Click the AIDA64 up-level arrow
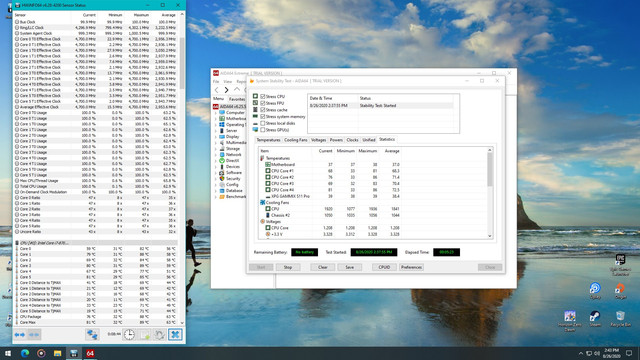Image resolution: width=640 pixels, height=360 pixels. click(237, 89)
